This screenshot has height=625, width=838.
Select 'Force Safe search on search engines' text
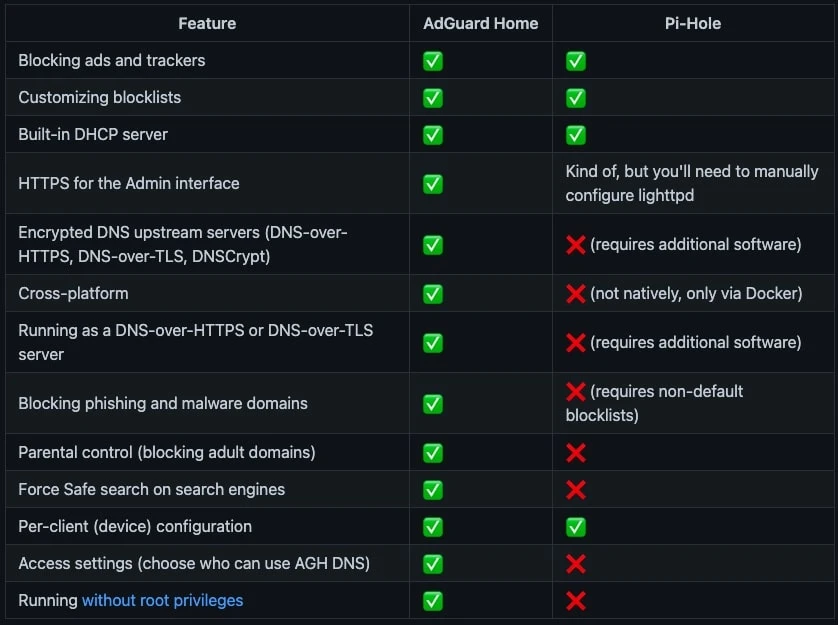coord(152,489)
